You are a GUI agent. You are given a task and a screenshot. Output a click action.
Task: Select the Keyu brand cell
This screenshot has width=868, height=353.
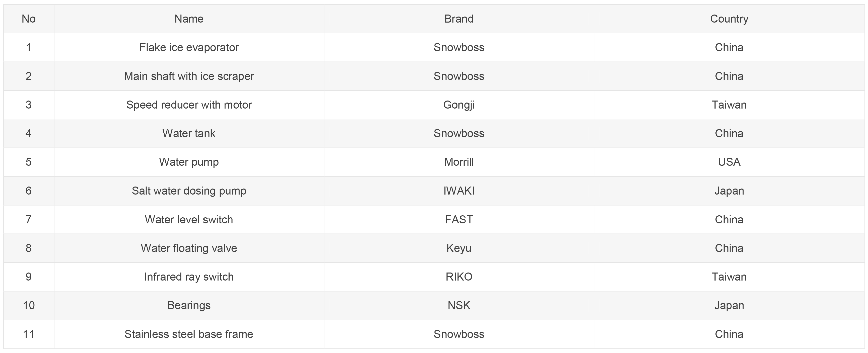click(459, 248)
